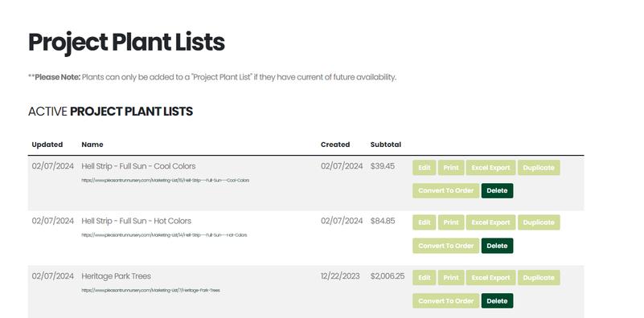Viewport: 644px width, 318px height.
Task: Print the Hell Strip Cool Colors list
Action: coord(451,167)
